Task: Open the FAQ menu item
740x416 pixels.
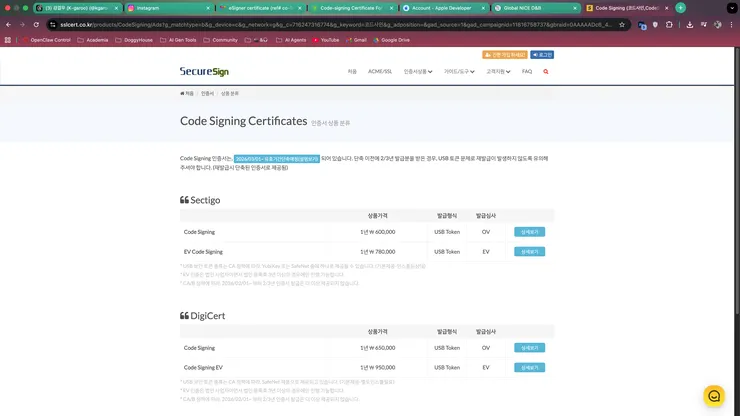Action: tap(527, 72)
